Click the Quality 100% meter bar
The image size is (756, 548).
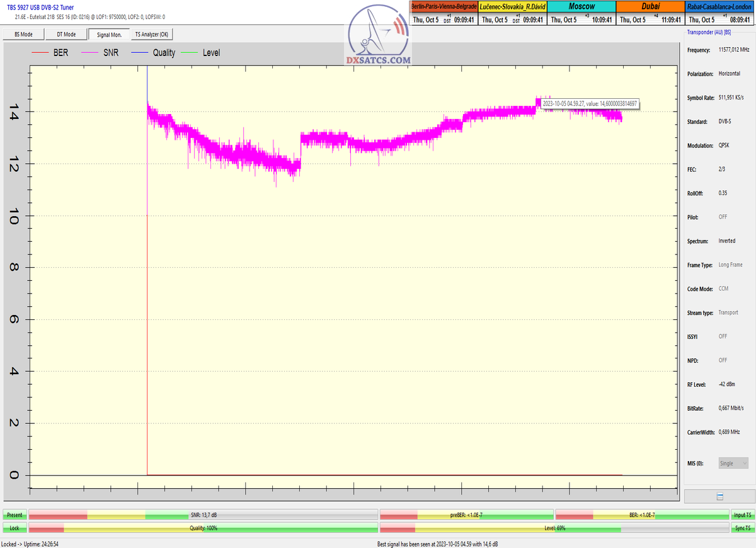[x=203, y=528]
